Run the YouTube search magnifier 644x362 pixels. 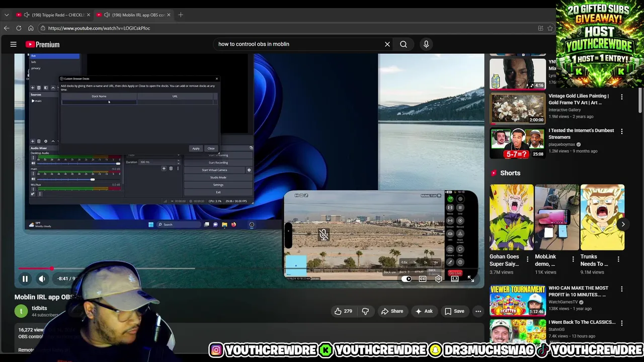coord(404,44)
